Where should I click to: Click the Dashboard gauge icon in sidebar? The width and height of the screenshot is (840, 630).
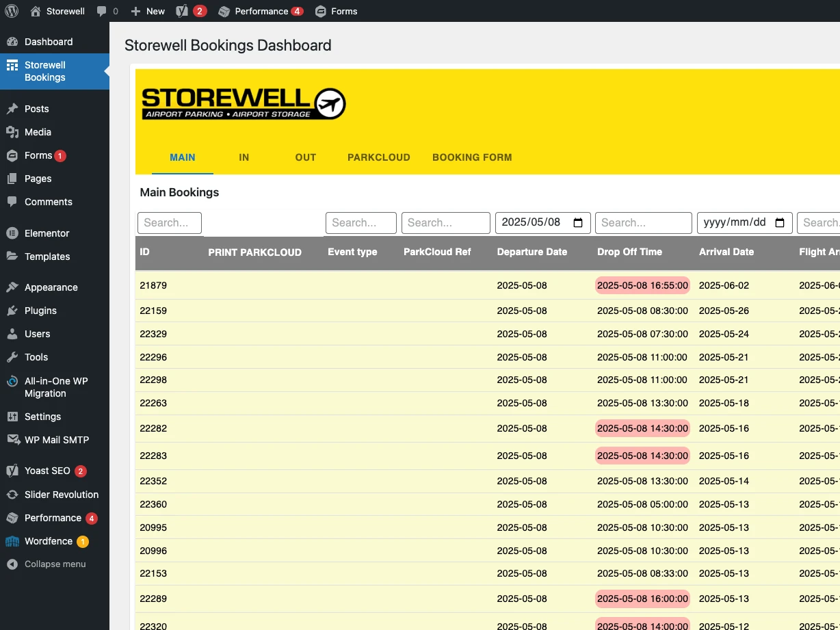pos(12,42)
